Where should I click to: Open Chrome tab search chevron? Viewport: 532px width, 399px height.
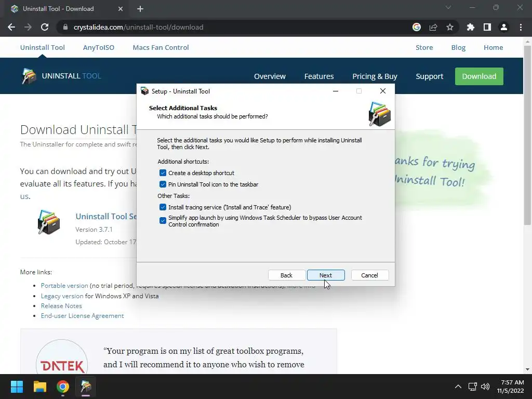pos(448,7)
